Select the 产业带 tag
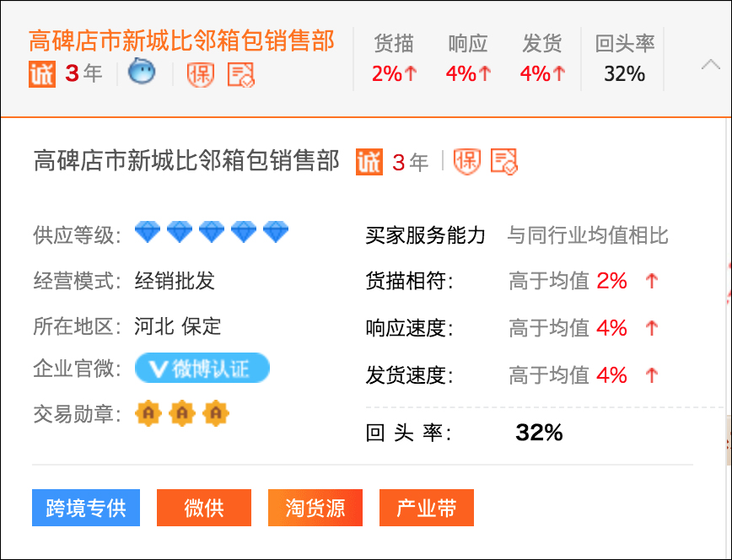The width and height of the screenshot is (732, 560). coord(427,508)
